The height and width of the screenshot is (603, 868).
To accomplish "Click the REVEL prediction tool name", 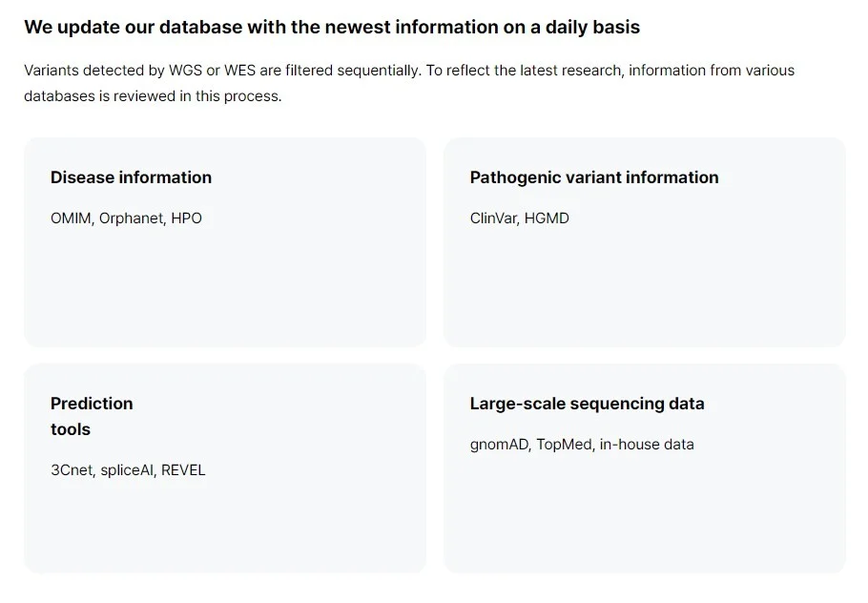I will click(183, 470).
